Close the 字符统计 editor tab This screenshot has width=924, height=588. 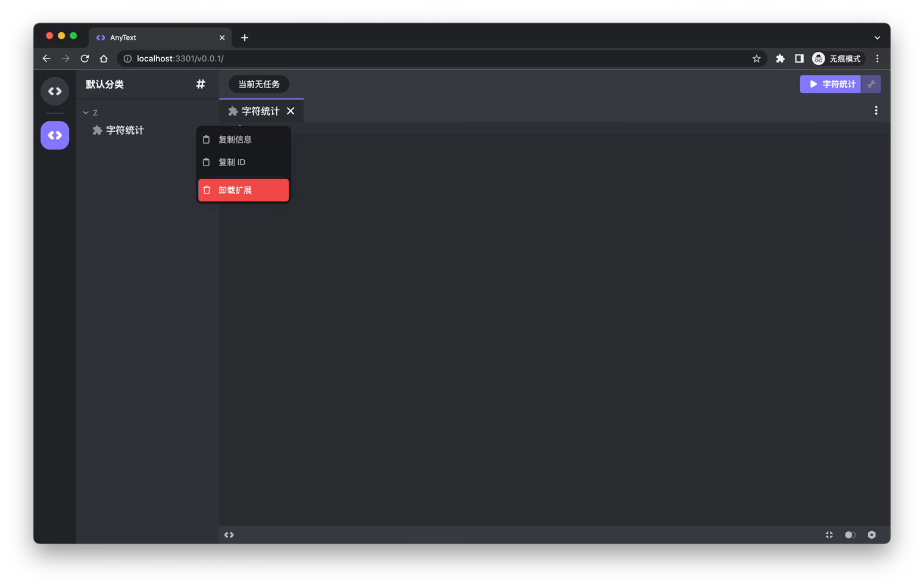point(291,111)
